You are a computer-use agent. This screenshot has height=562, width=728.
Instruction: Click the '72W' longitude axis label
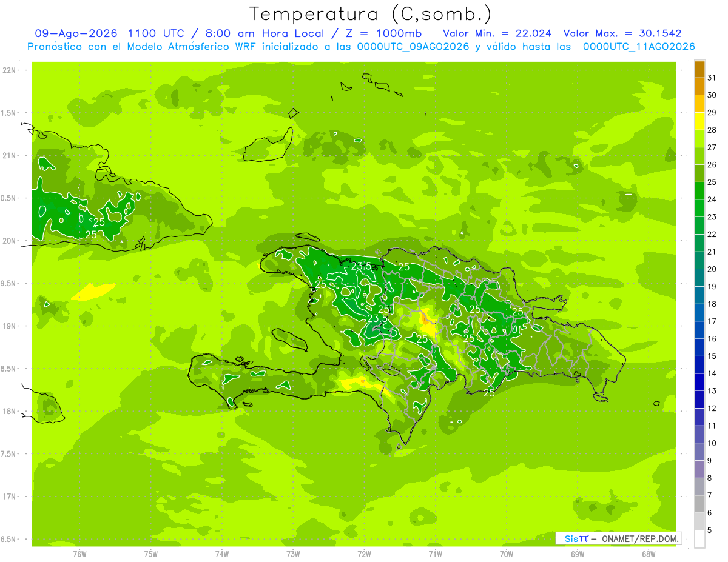pyautogui.click(x=364, y=554)
